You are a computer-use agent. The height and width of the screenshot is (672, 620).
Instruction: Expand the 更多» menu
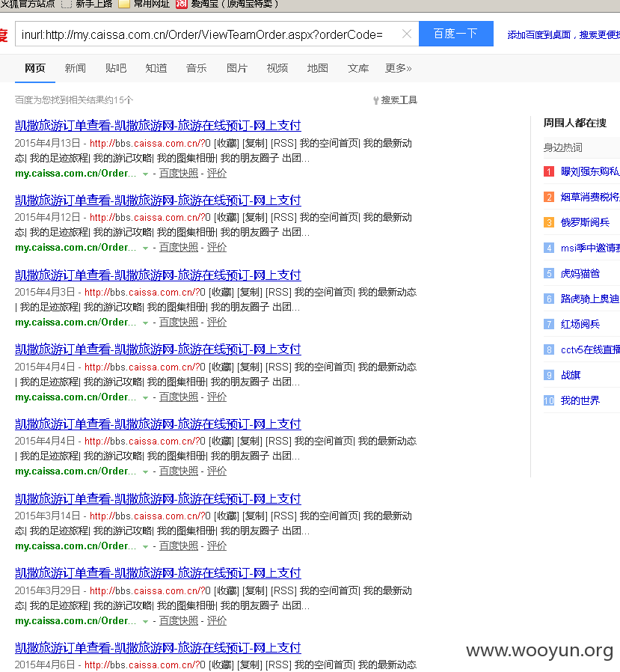pyautogui.click(x=398, y=68)
